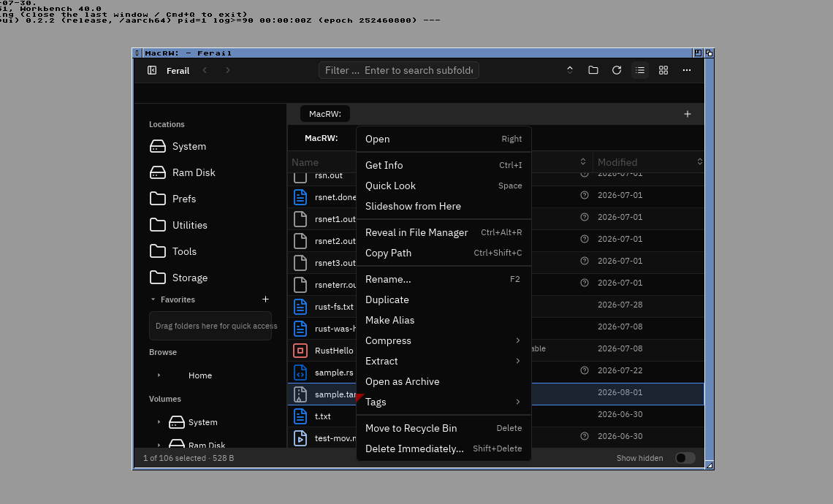Choose Open from the context menu
Image resolution: width=833 pixels, height=504 pixels.
[444, 139]
